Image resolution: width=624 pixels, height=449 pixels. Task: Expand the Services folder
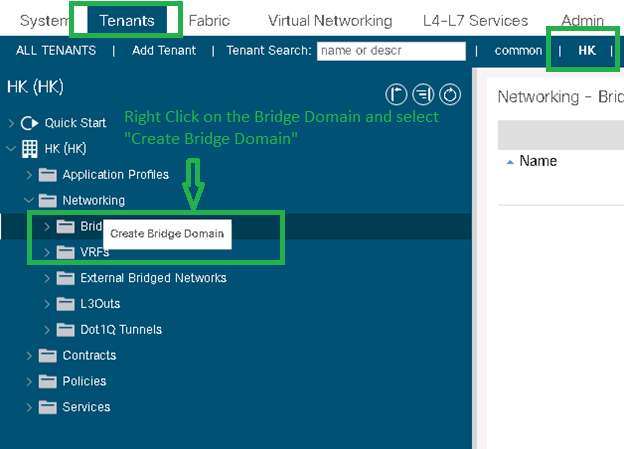[29, 408]
